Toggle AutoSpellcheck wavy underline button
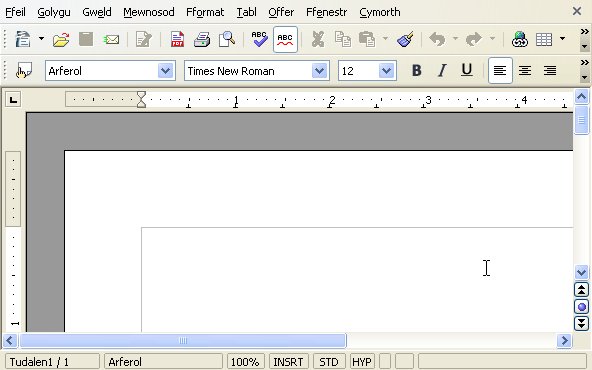The width and height of the screenshot is (592, 370). click(x=285, y=39)
